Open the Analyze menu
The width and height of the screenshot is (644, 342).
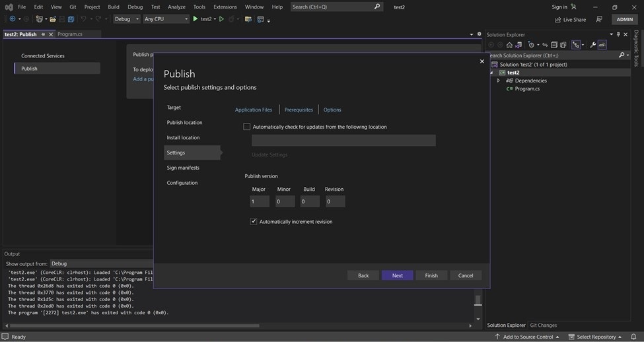point(176,7)
